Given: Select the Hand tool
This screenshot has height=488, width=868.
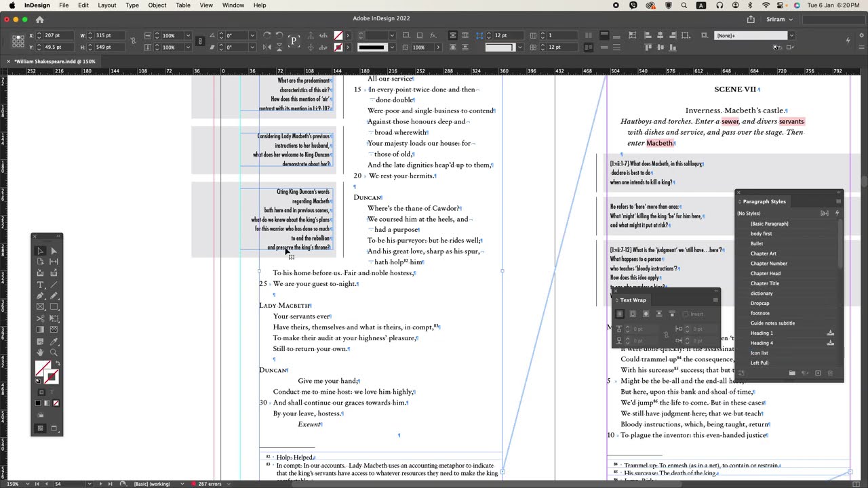Looking at the screenshot, I should click(40, 352).
